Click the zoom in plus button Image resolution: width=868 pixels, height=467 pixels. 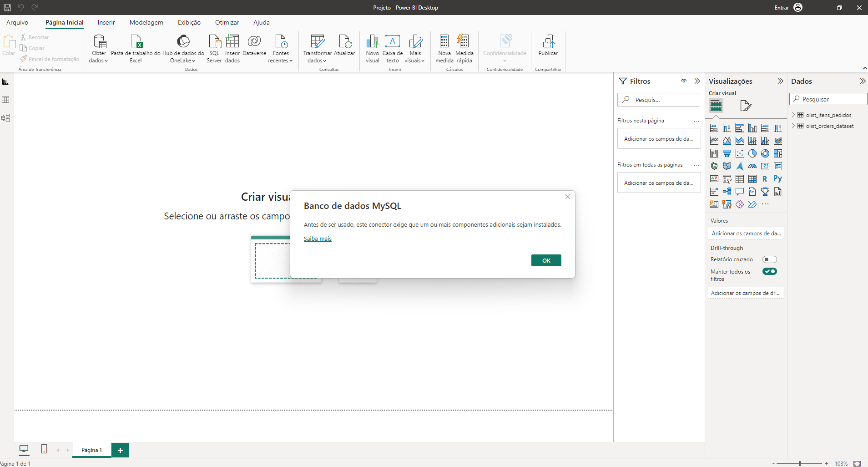point(827,463)
